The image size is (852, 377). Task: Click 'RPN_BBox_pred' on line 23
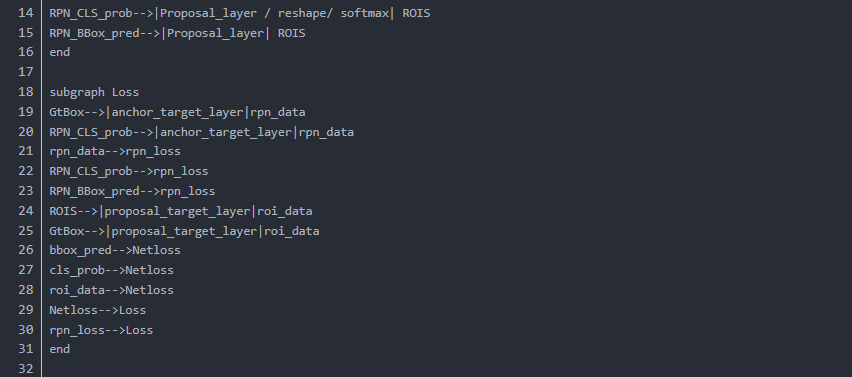(x=94, y=191)
